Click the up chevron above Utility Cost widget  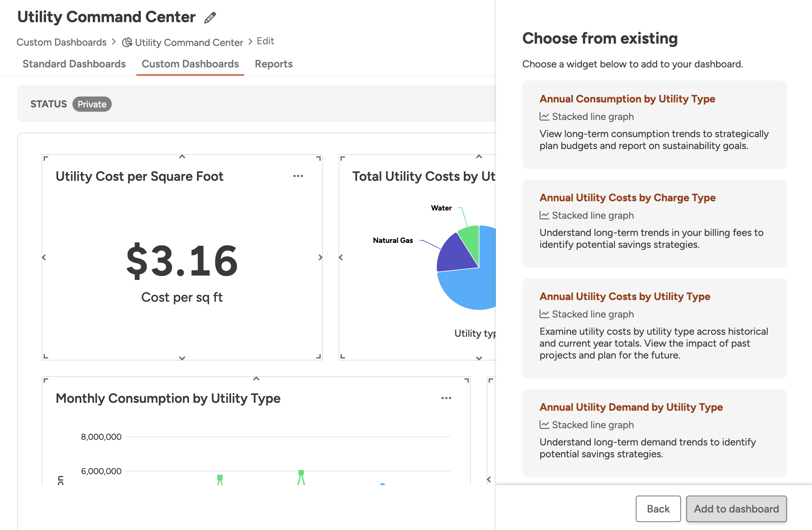[182, 157]
